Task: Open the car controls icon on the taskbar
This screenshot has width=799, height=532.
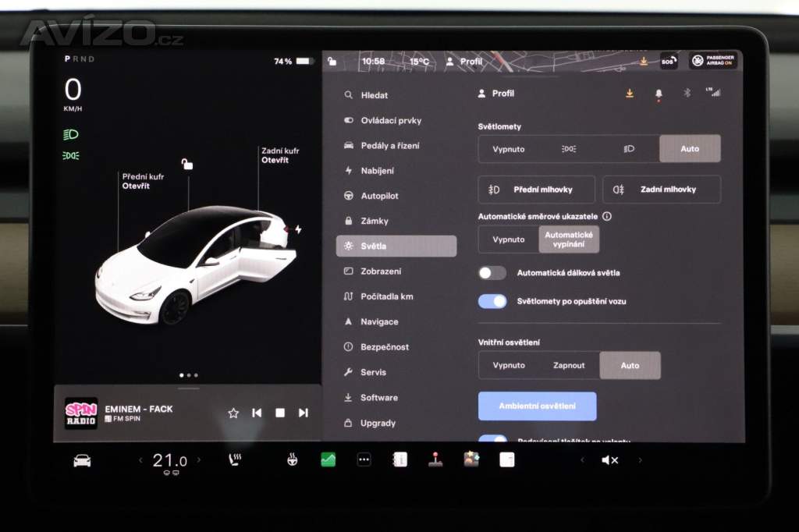Action: (83, 460)
